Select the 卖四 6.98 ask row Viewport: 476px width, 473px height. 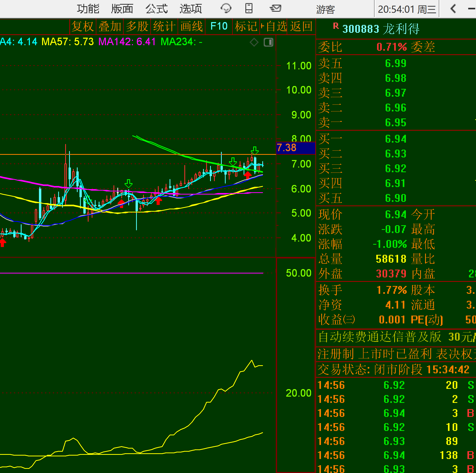[x=396, y=78]
